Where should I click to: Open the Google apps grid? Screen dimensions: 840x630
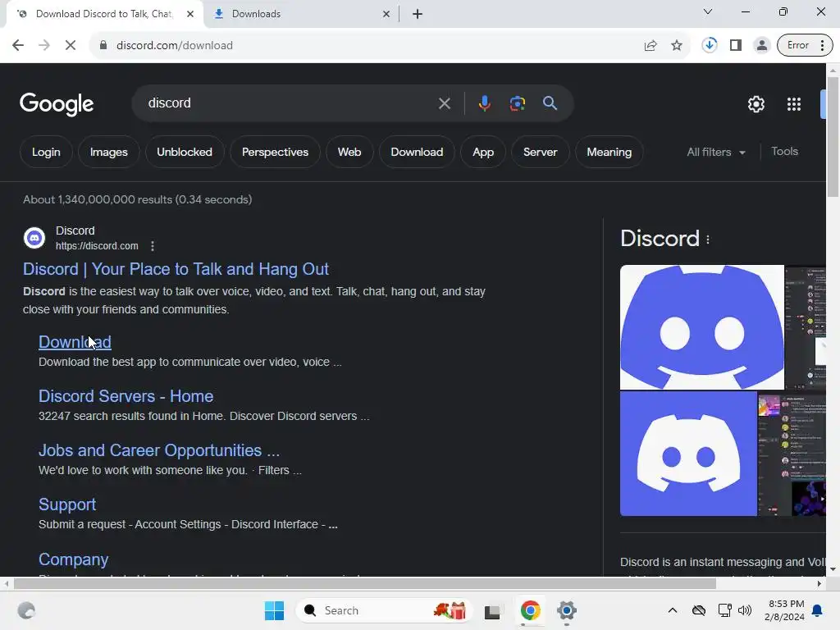(794, 104)
